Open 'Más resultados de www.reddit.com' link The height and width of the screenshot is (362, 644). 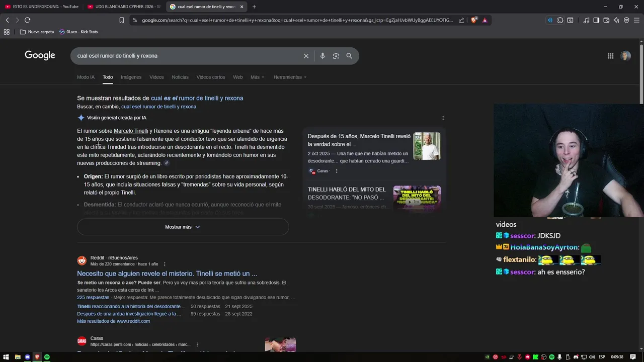113,321
